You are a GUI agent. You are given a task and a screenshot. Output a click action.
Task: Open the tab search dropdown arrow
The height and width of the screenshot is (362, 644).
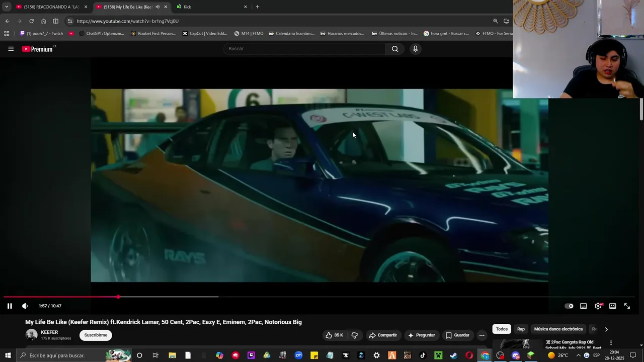(x=7, y=7)
